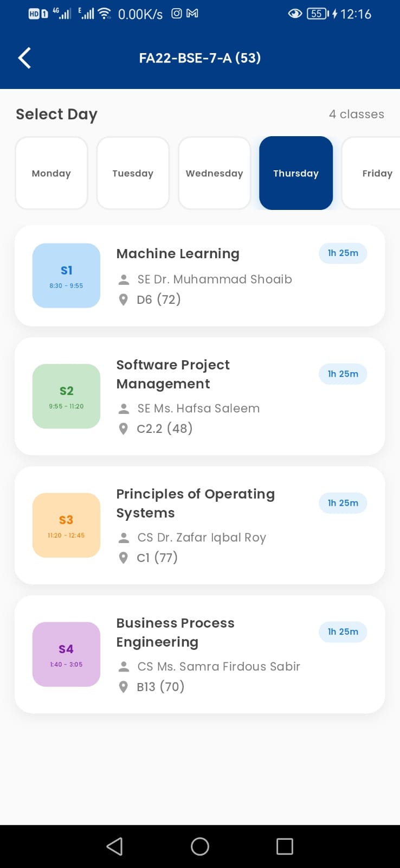The width and height of the screenshot is (400, 868).
Task: Click the instructor icon beside Ms. Hafsa Saleem
Action: [124, 408]
